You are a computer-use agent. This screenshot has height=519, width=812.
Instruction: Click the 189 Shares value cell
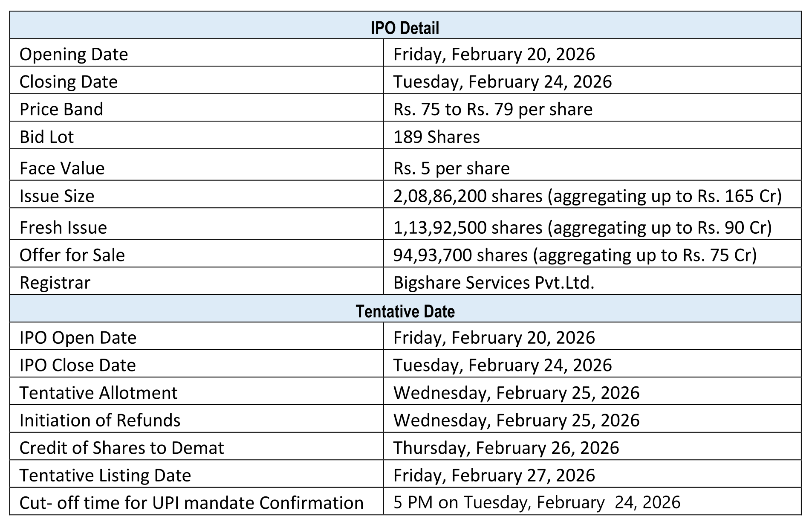pyautogui.click(x=436, y=137)
